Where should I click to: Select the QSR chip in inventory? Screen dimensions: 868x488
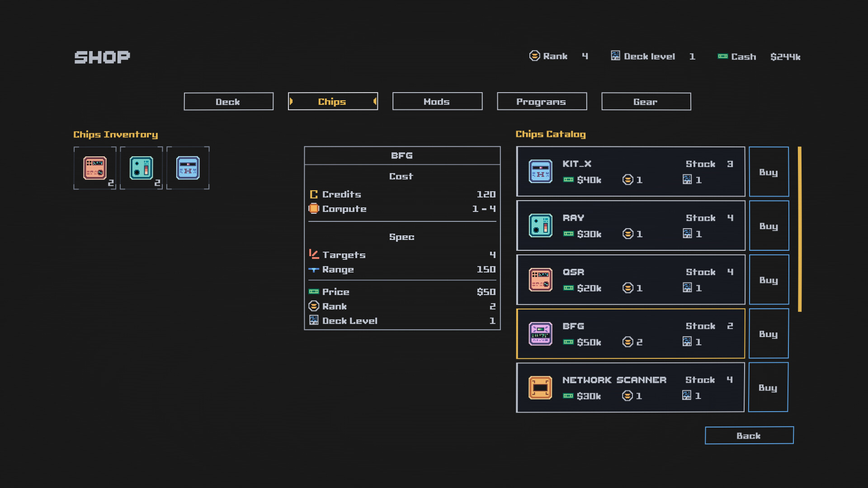(95, 168)
